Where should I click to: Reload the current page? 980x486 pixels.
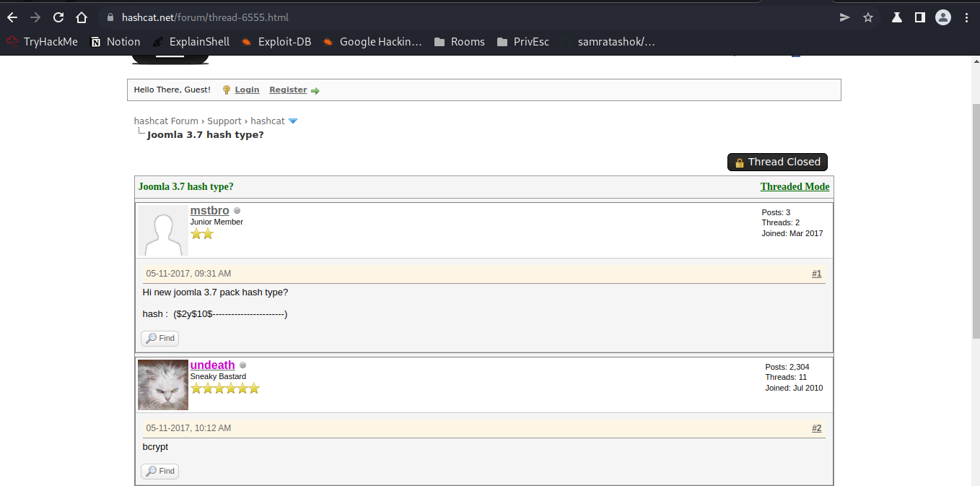(58, 17)
